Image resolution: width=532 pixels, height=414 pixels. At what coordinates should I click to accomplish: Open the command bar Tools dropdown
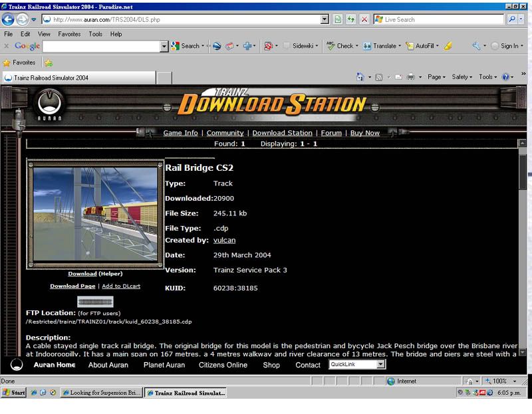pyautogui.click(x=487, y=77)
